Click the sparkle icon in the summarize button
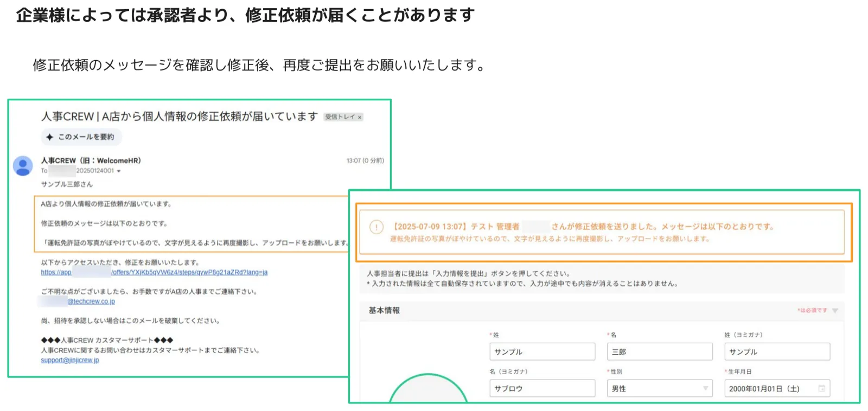The height and width of the screenshot is (411, 868). click(x=50, y=137)
